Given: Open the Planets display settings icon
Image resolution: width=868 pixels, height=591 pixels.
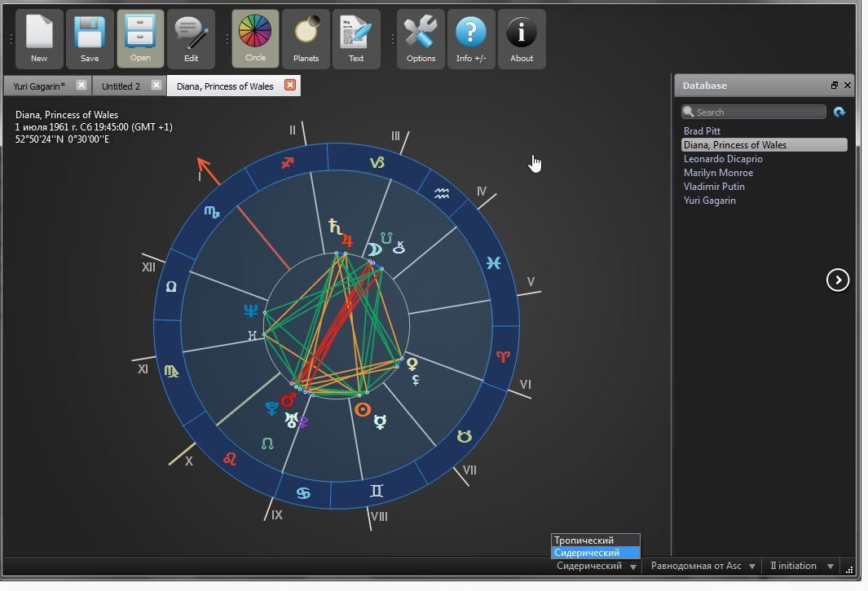Looking at the screenshot, I should [306, 37].
